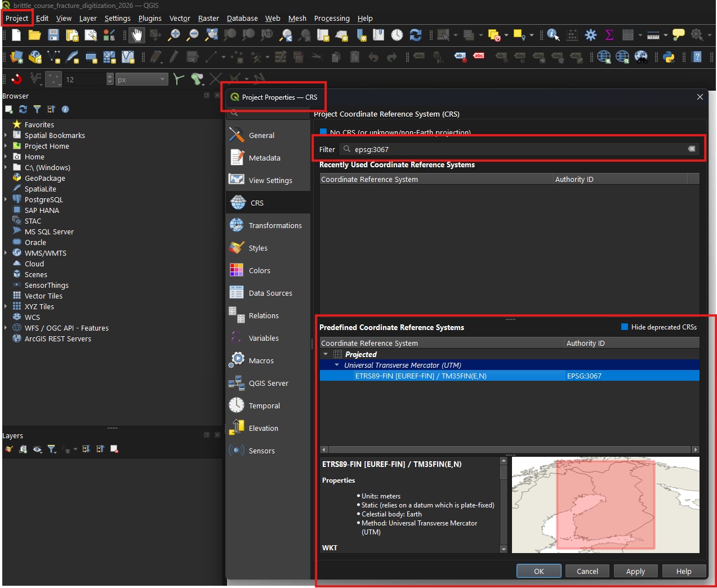Open the Transformations settings page
The height and width of the screenshot is (588, 717).
(x=275, y=225)
